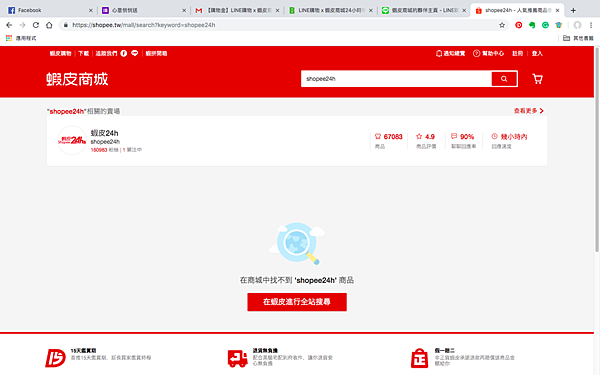Click the address bar URL
600x375 pixels.
pyautogui.click(x=143, y=25)
